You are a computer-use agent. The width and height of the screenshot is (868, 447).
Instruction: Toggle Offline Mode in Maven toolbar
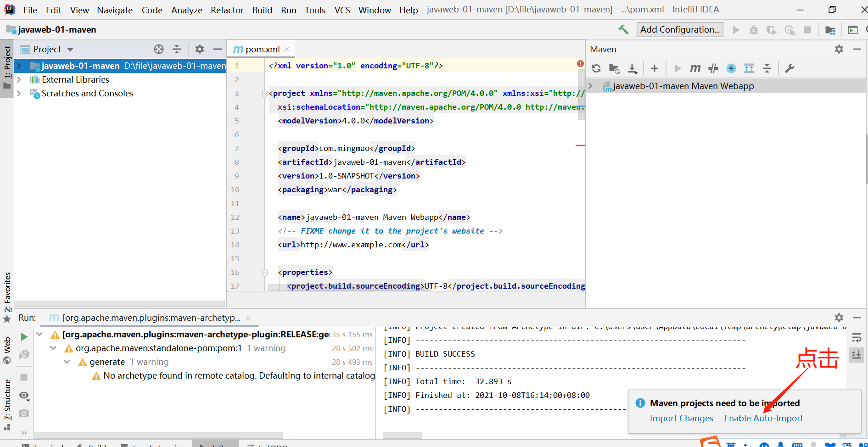(713, 68)
